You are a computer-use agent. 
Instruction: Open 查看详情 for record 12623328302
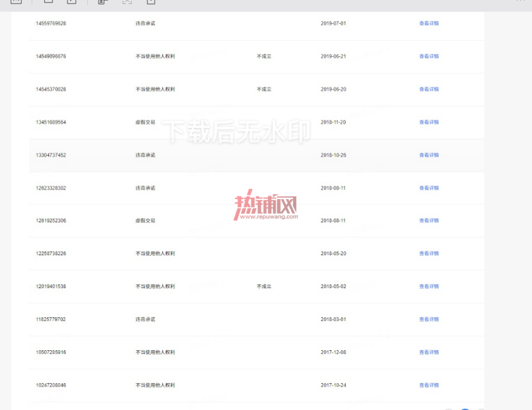[x=429, y=188]
